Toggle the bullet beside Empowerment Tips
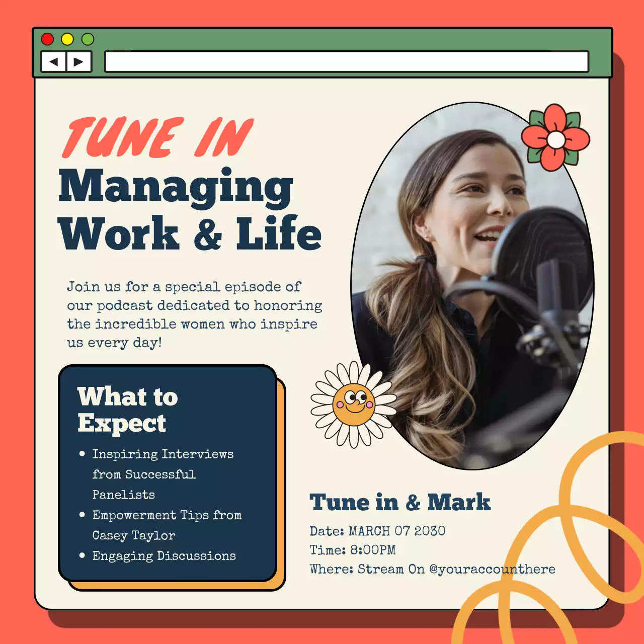The height and width of the screenshot is (644, 644). coord(82,515)
